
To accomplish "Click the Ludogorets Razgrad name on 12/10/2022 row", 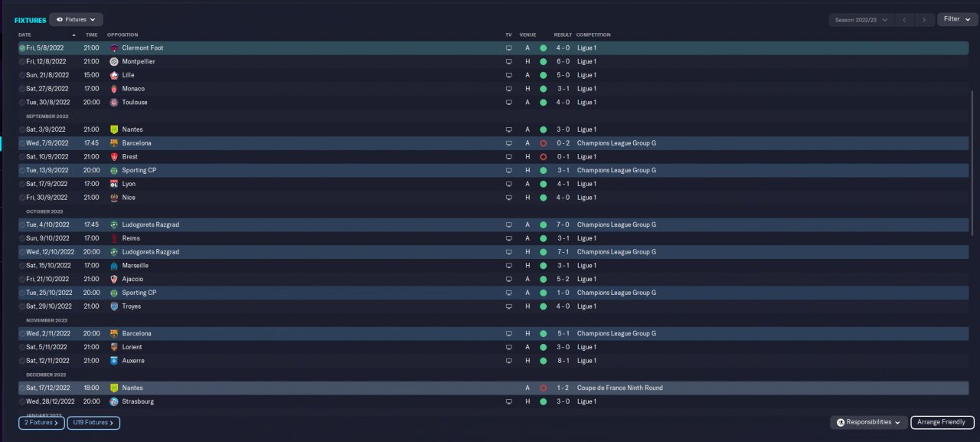I will click(x=151, y=252).
